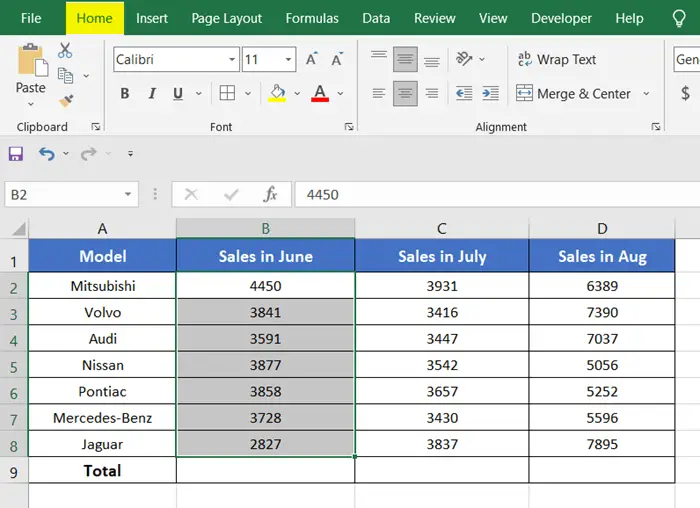Open Alignment settings dialog launcher
Viewport: 700px width, 508px height.
point(655,127)
